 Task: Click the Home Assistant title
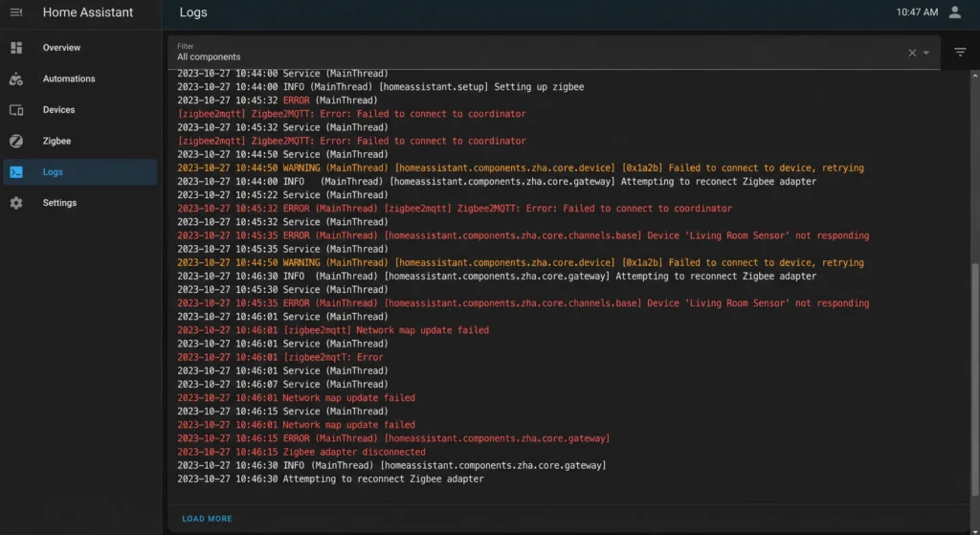click(87, 12)
